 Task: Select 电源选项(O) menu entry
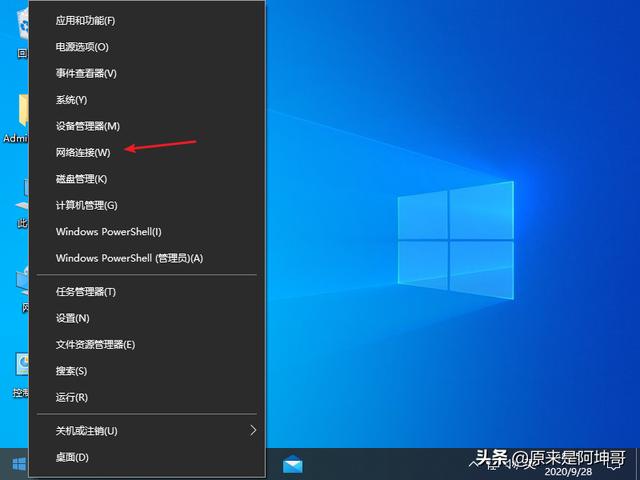point(147,47)
